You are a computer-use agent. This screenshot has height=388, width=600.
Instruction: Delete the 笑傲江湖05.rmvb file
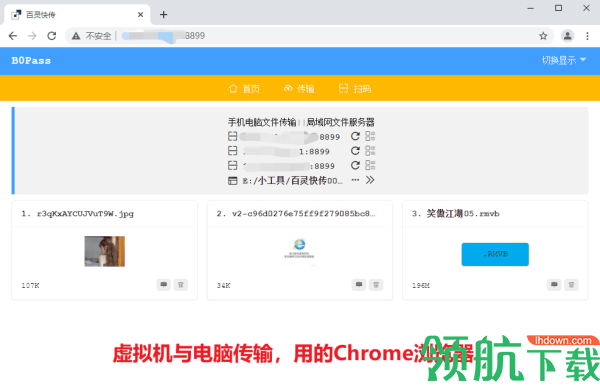(571, 285)
